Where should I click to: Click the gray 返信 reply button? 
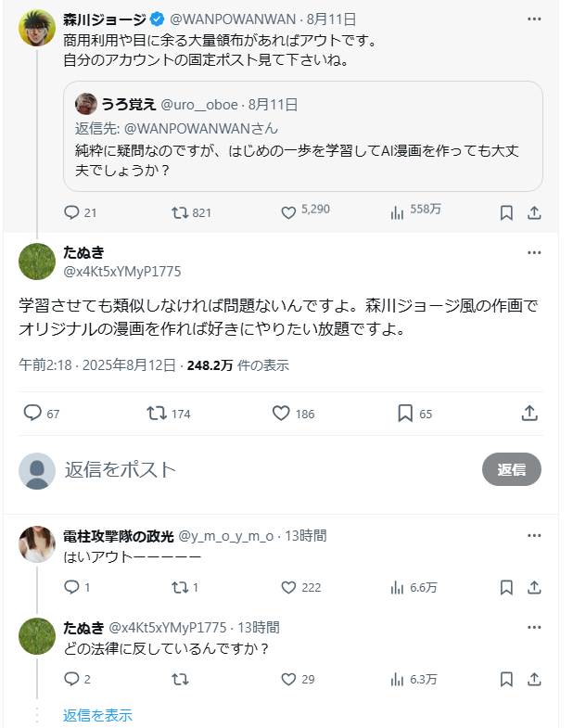click(x=511, y=469)
